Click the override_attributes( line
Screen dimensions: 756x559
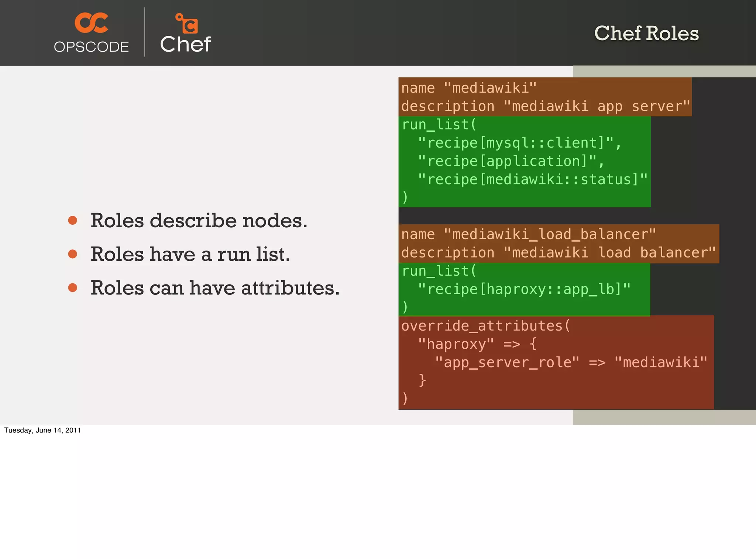coord(486,326)
